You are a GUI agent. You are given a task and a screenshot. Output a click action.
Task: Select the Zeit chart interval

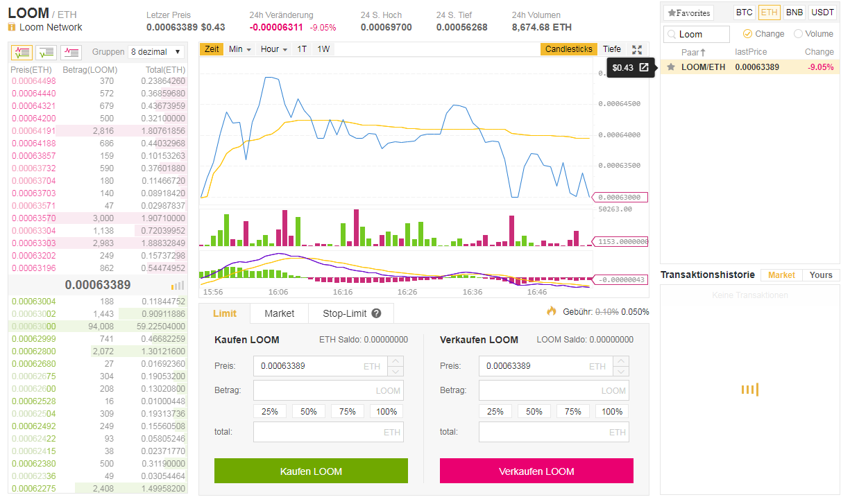tap(212, 49)
